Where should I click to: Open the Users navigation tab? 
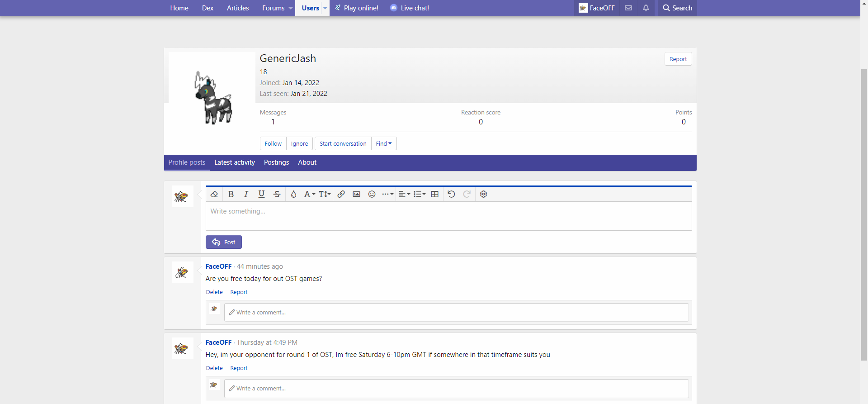tap(310, 8)
